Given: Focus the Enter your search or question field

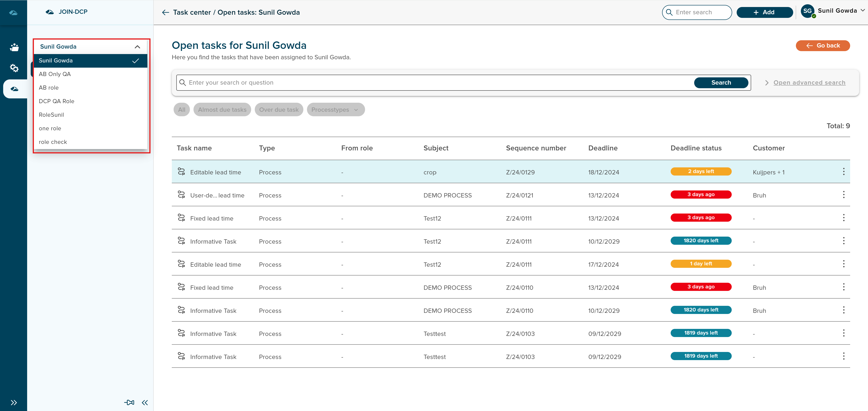Looking at the screenshot, I should pyautogui.click(x=438, y=83).
